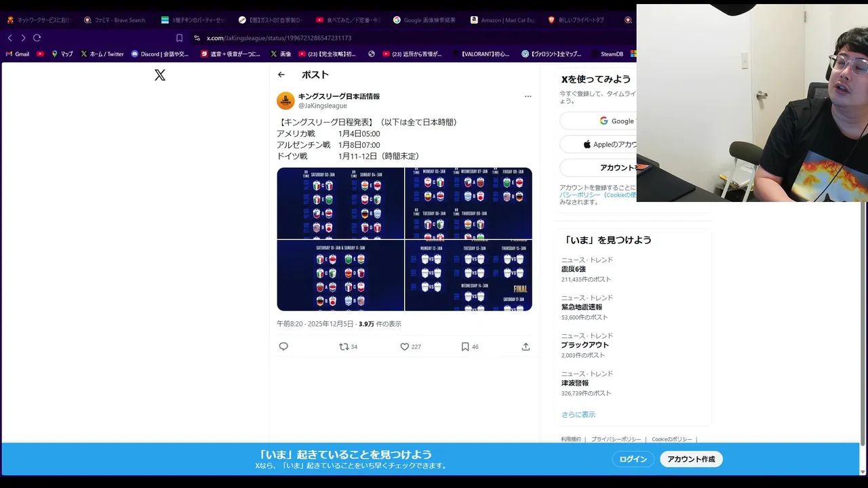868x488 pixels.
Task: Like the post via heart icon 227
Action: tap(410, 346)
